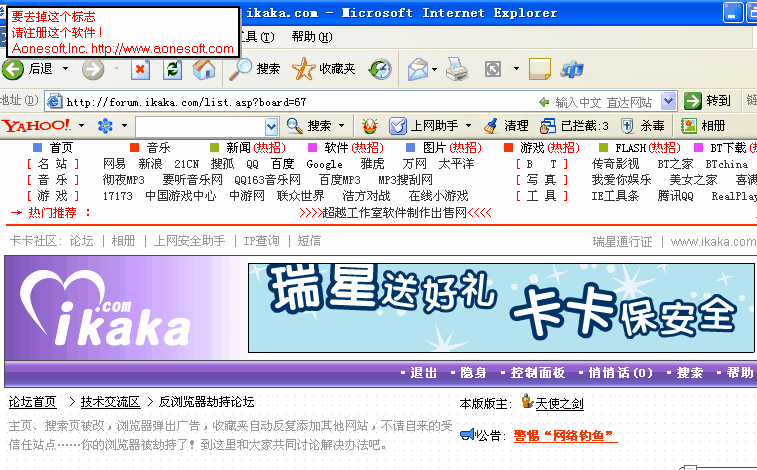The height and width of the screenshot is (470, 757).
Task: Click the 退出 logout link
Action: (423, 373)
